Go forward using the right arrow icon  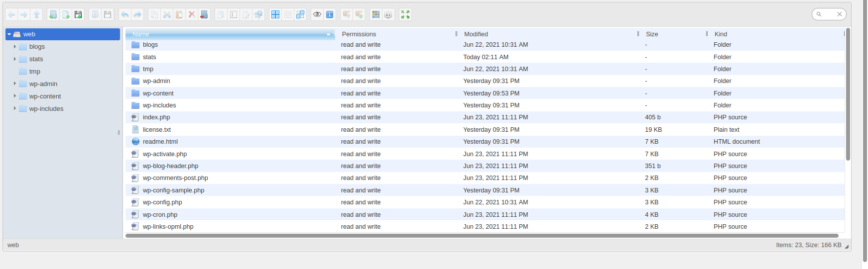pyautogui.click(x=24, y=14)
